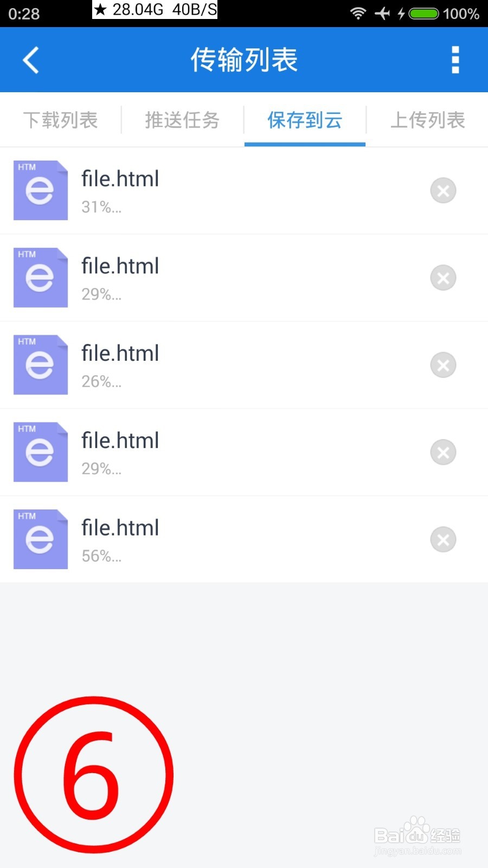Open the 推送任务 tab

183,120
